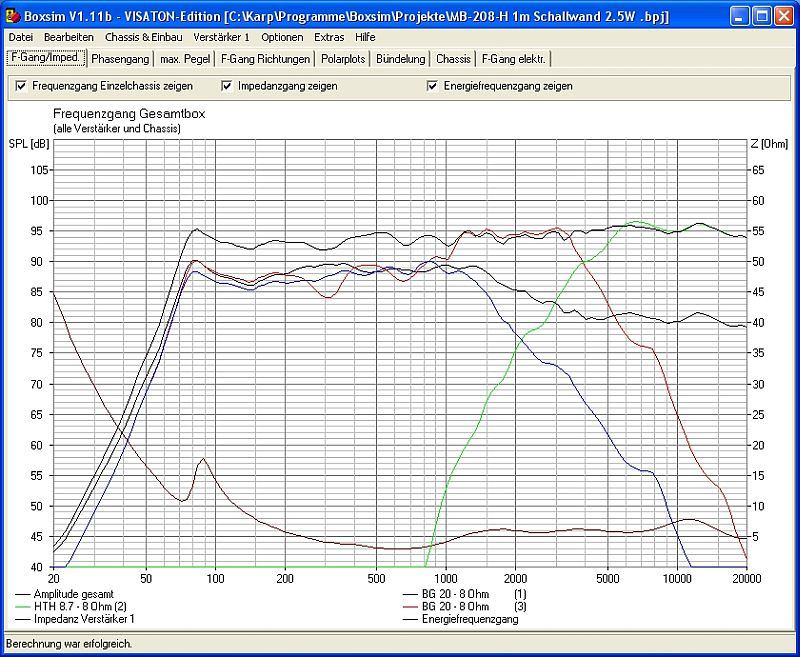Select the max. Pegel tab

coord(185,59)
